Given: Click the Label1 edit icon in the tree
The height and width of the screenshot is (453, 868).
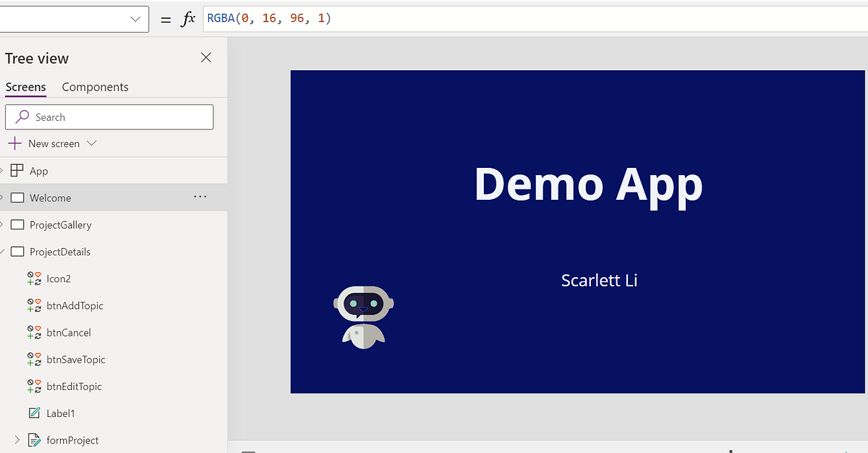Looking at the screenshot, I should (x=34, y=412).
